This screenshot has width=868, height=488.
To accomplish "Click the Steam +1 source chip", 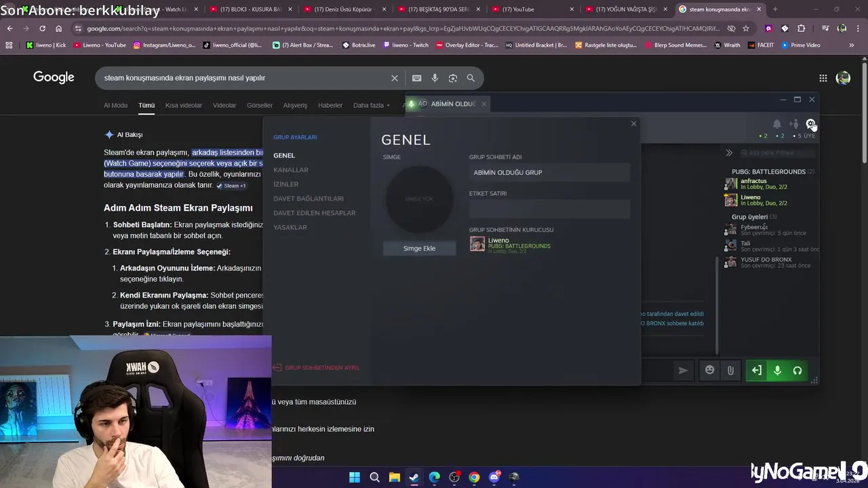I will coord(231,185).
